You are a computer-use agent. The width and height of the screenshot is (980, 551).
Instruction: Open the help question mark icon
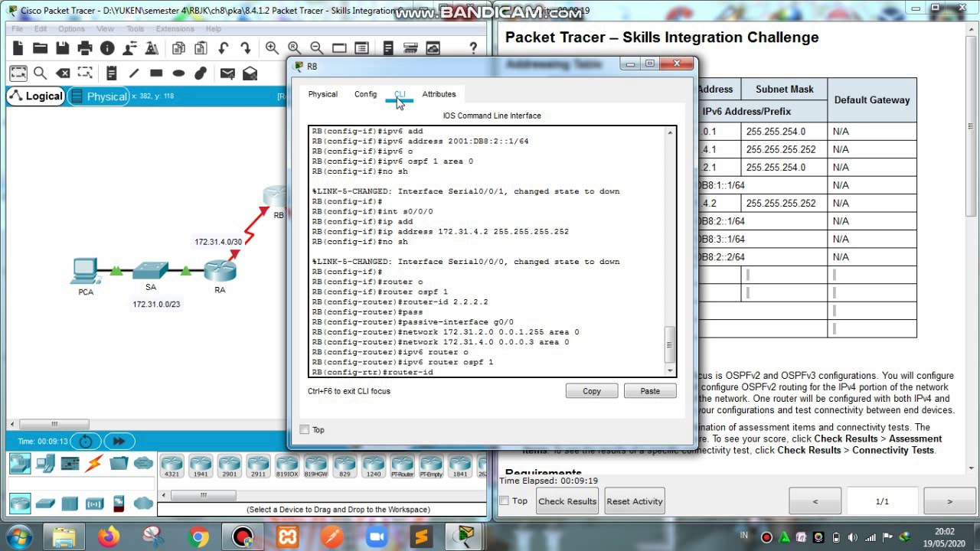click(473, 48)
